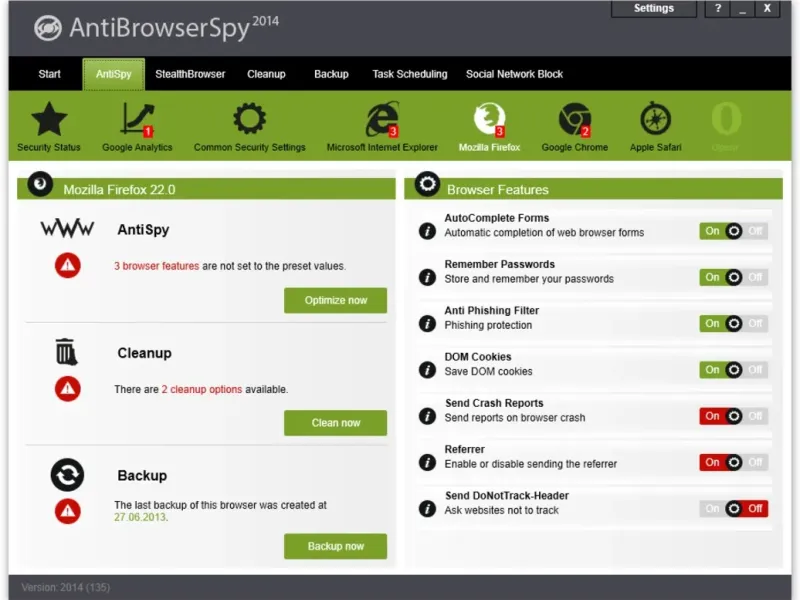Select the AntiSpy tab
Screen dimensions: 800x600
click(114, 74)
